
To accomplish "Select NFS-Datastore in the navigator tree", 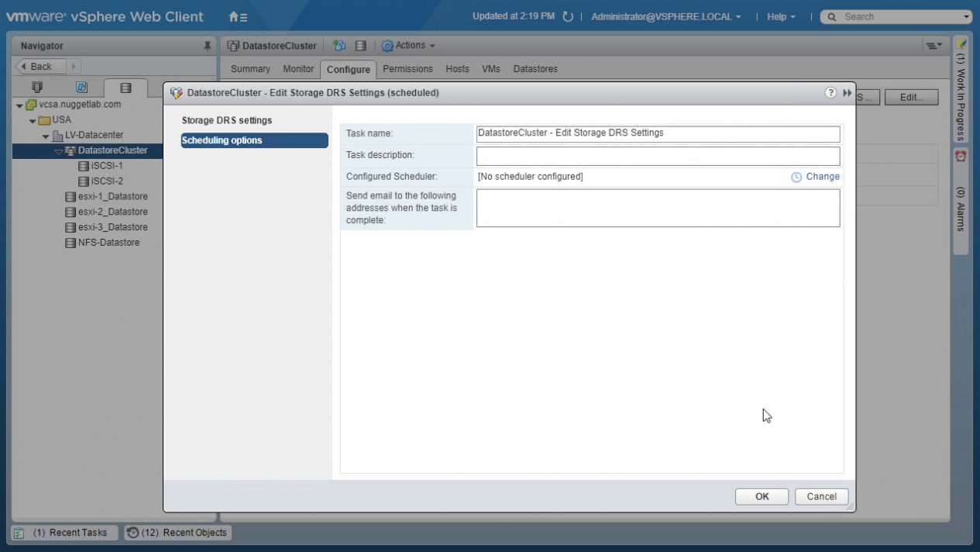I will pos(108,243).
